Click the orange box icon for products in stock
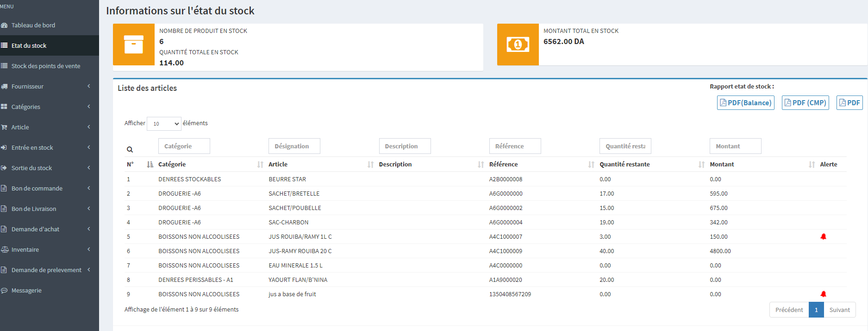 click(x=134, y=45)
